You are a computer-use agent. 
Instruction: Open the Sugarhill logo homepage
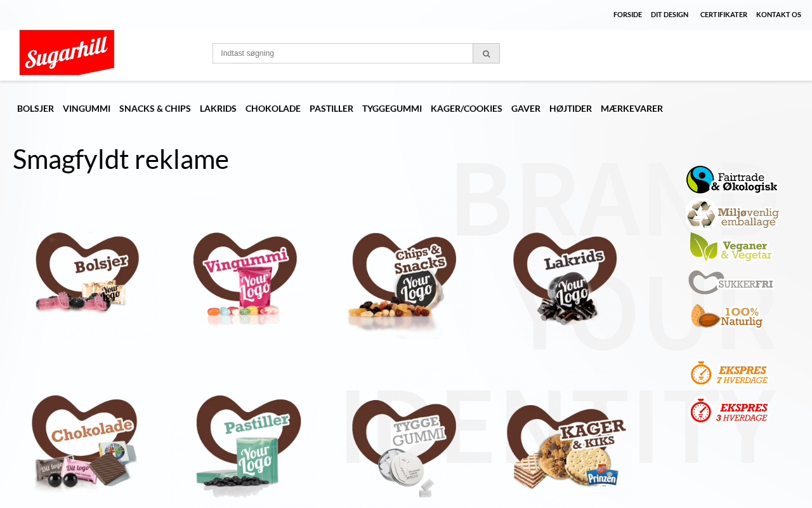(67, 52)
